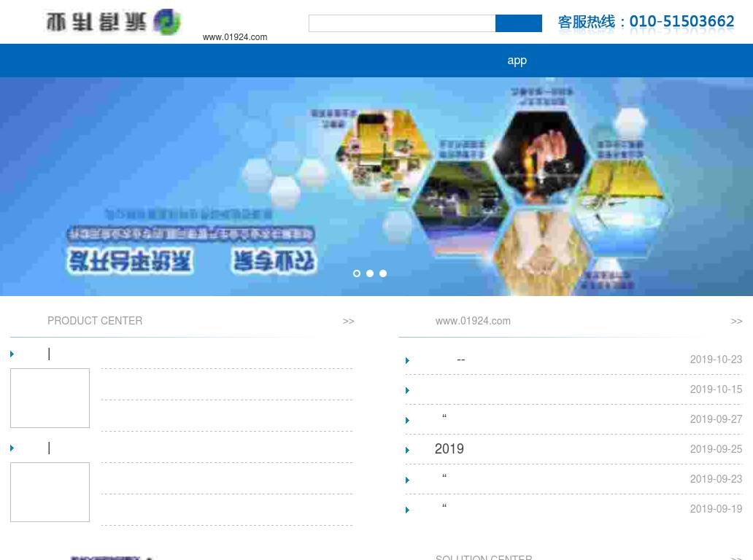
Task: Open the second product thumbnail image
Action: pos(50,492)
